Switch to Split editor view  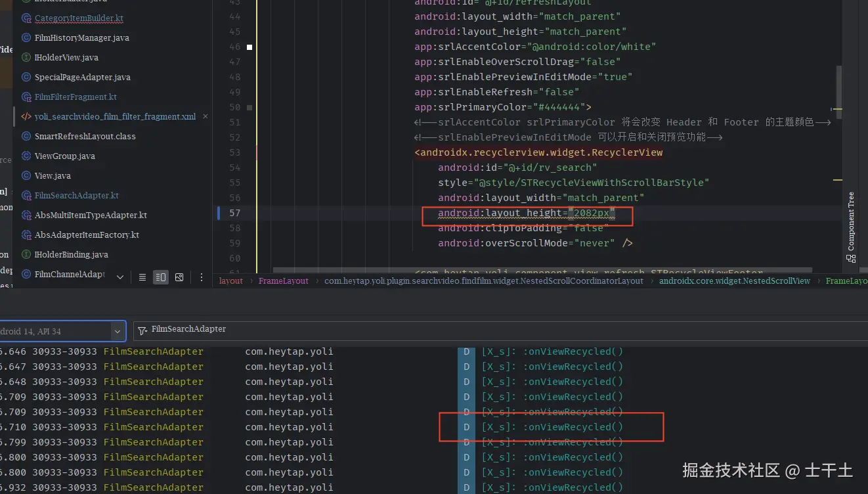161,277
